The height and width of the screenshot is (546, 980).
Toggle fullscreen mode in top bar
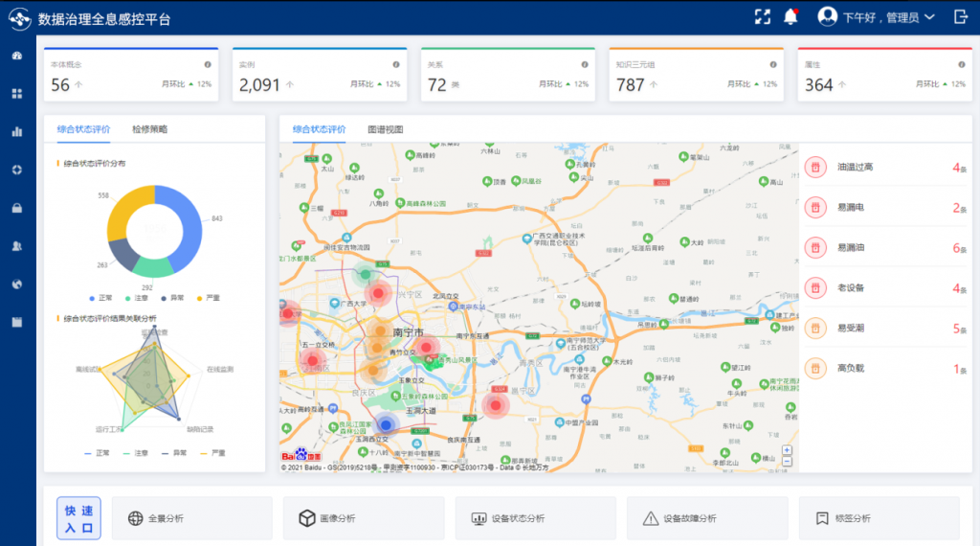(762, 16)
